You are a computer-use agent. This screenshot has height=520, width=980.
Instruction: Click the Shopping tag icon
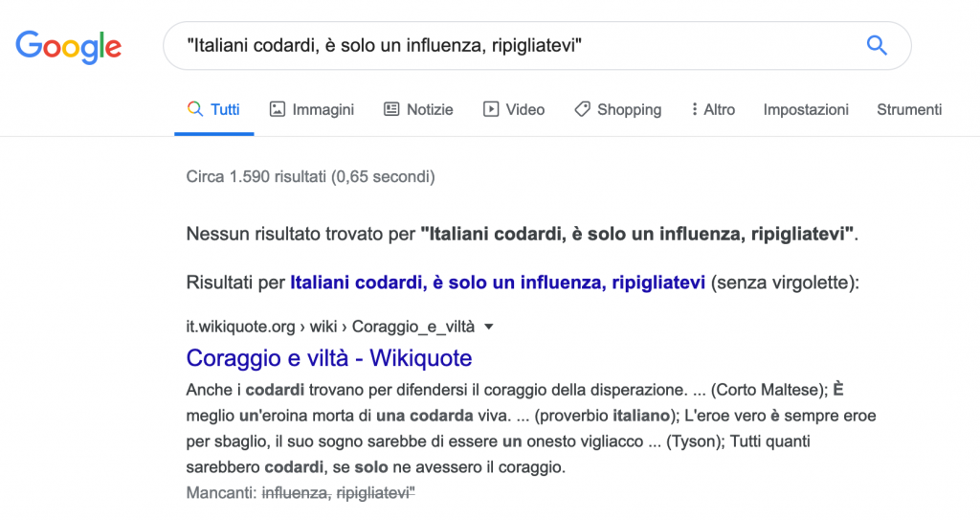(582, 109)
